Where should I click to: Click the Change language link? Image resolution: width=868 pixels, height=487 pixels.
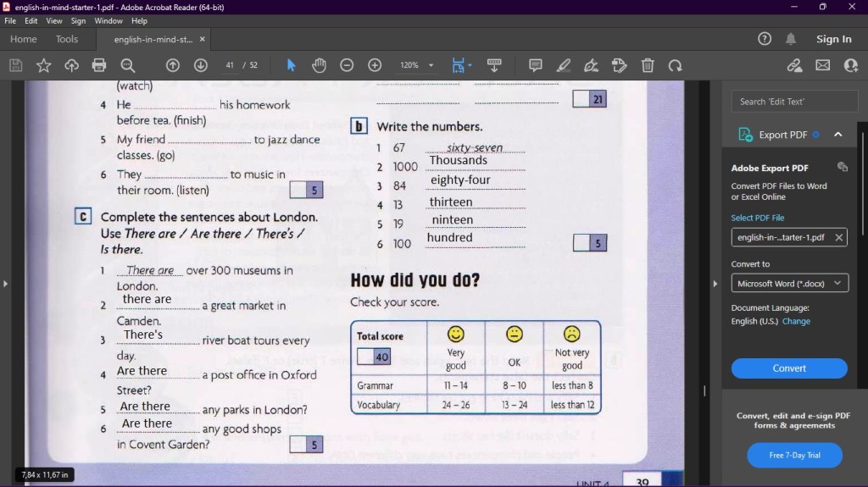point(796,322)
